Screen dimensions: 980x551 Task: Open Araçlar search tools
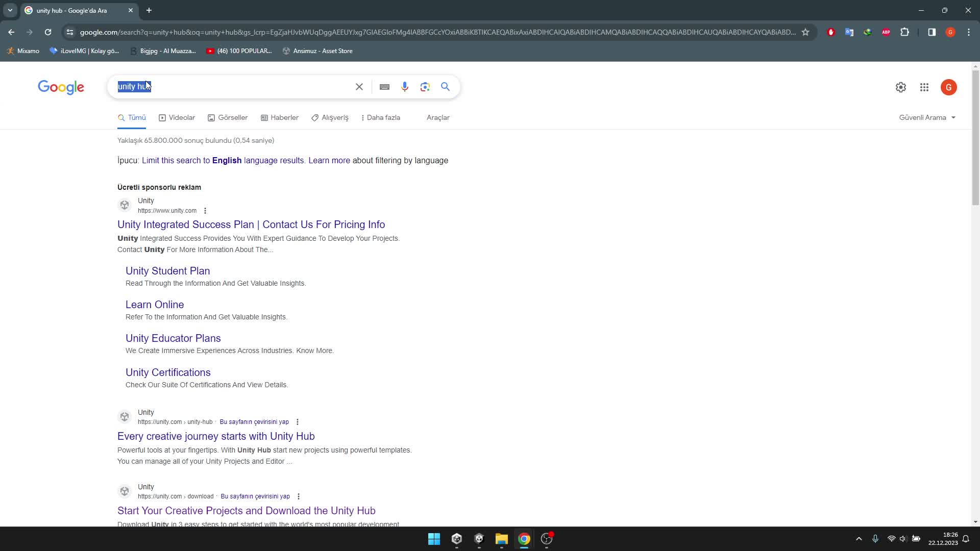pyautogui.click(x=438, y=117)
